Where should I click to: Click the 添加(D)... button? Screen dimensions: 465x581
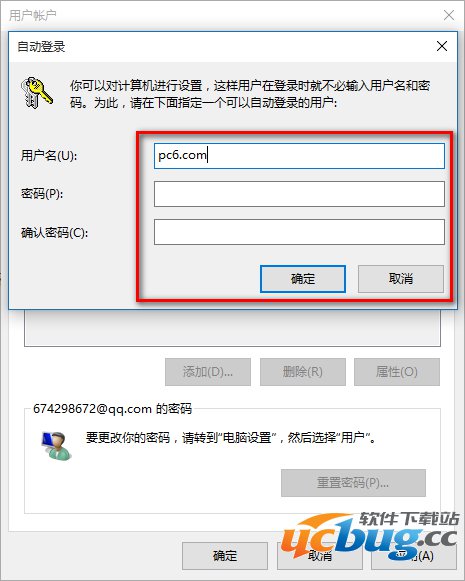[x=208, y=372]
